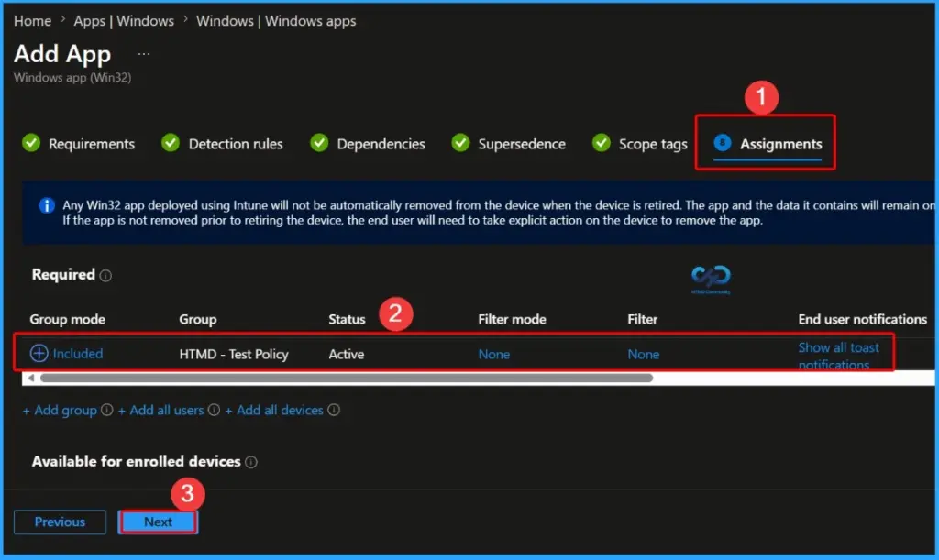Open Show all toast notifications link

(838, 356)
